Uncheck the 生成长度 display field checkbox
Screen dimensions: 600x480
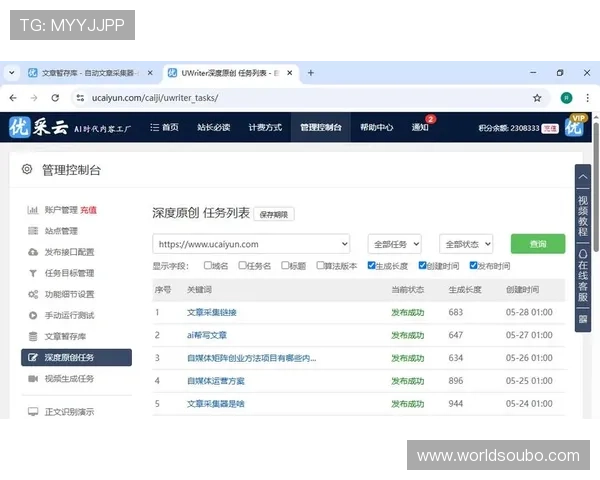(x=371, y=265)
